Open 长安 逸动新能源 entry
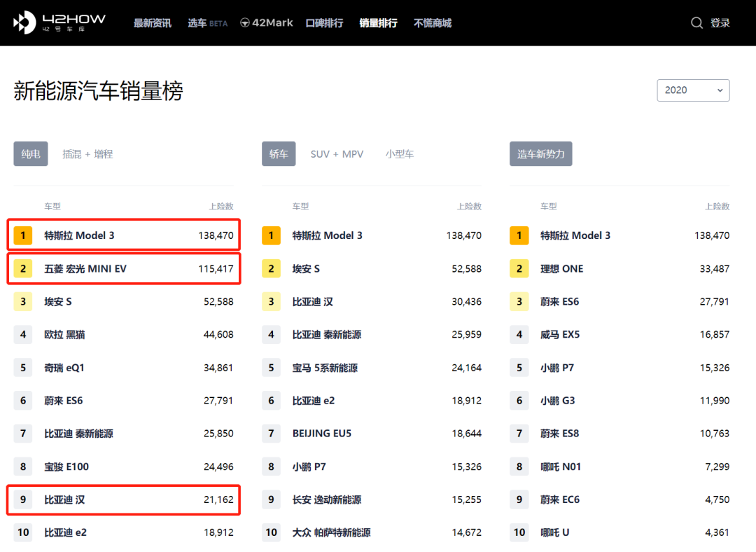The image size is (756, 552). click(x=327, y=500)
